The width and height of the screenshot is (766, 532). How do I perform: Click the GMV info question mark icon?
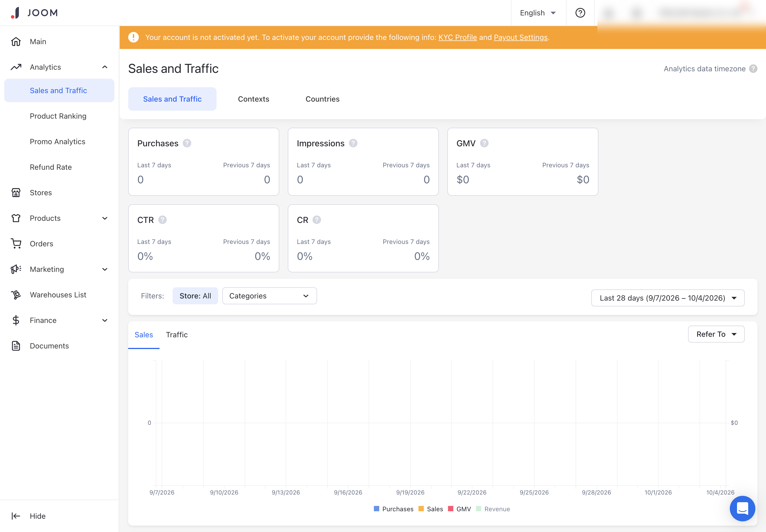484,143
